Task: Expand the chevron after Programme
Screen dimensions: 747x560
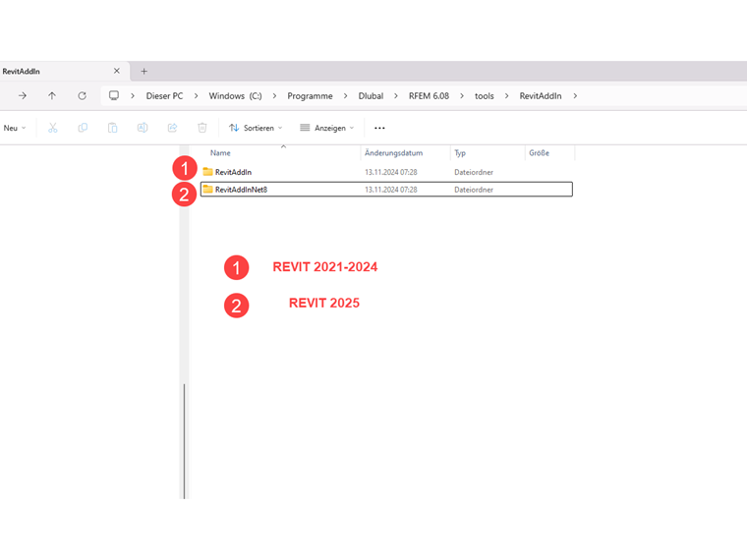Action: (x=345, y=95)
